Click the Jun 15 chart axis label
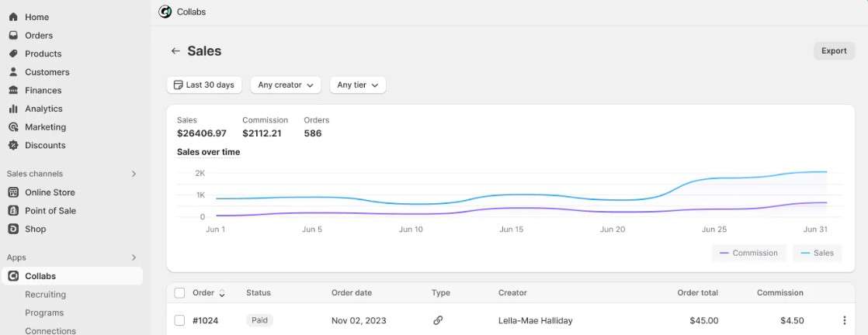The image size is (868, 335). (511, 230)
